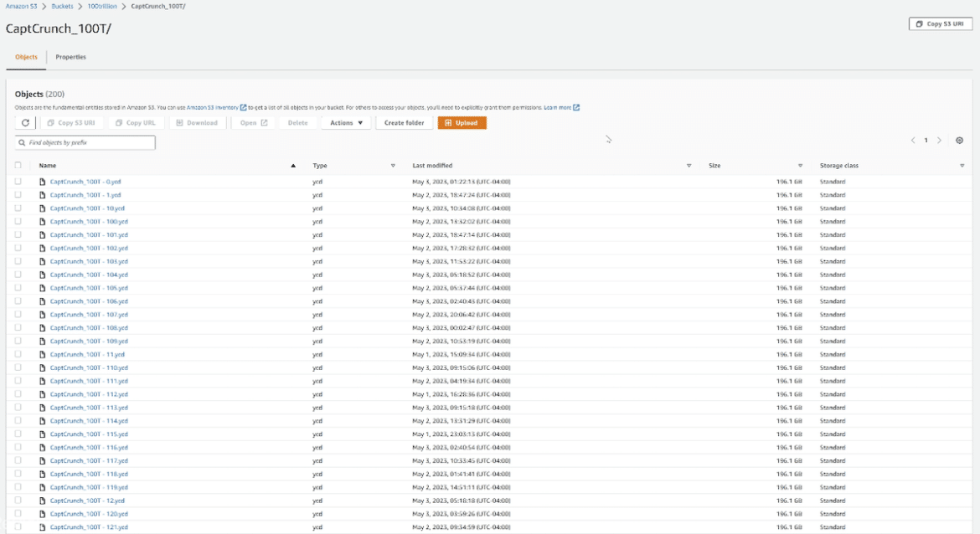The width and height of the screenshot is (980, 534).
Task: Click the Name column header
Action: (48, 166)
